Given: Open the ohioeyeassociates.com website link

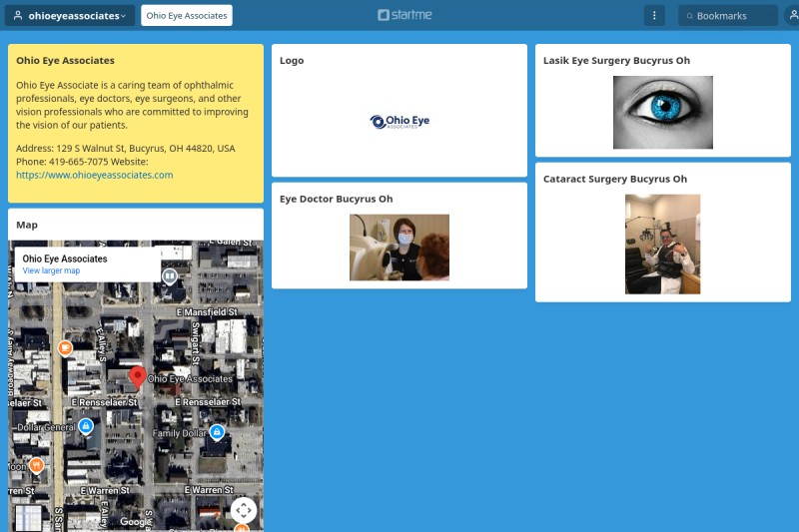Looking at the screenshot, I should click(94, 175).
